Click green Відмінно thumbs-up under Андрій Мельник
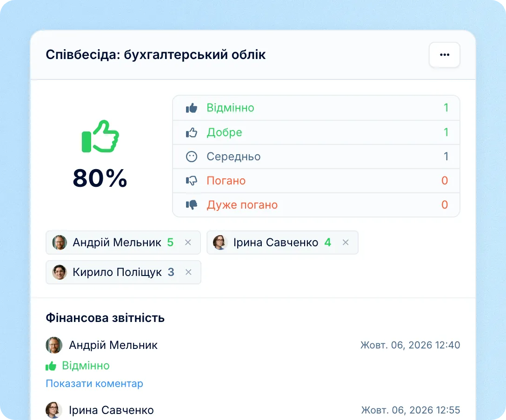Viewport: 506px width, 420px height. (51, 366)
